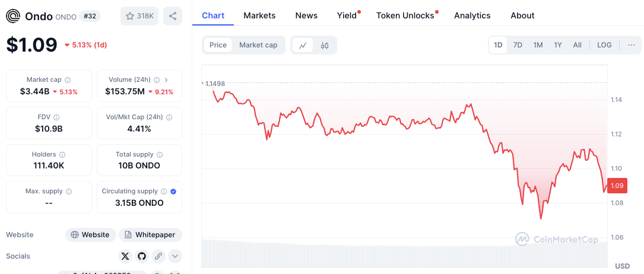Open the Website link button
Image resolution: width=644 pixels, height=274 pixels.
click(x=90, y=235)
